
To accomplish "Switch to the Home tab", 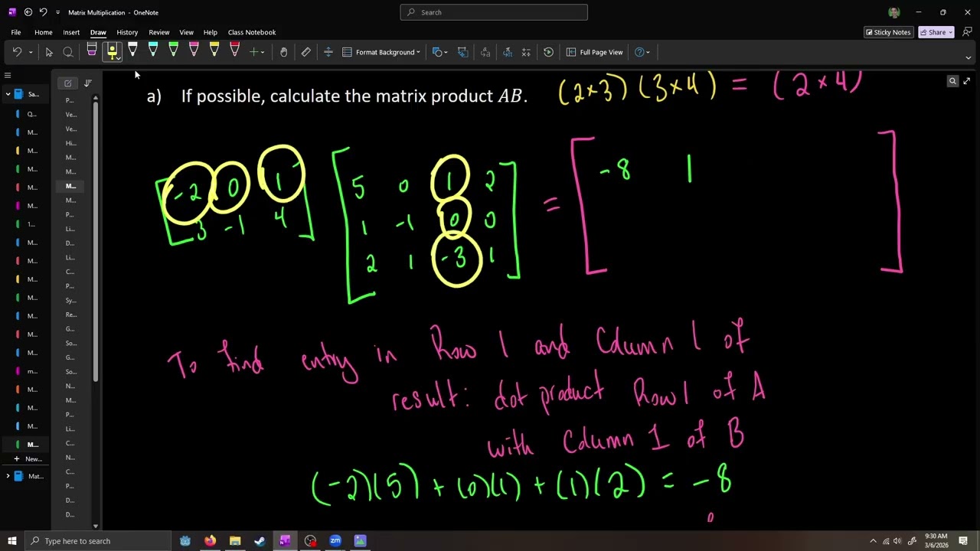I will [43, 32].
